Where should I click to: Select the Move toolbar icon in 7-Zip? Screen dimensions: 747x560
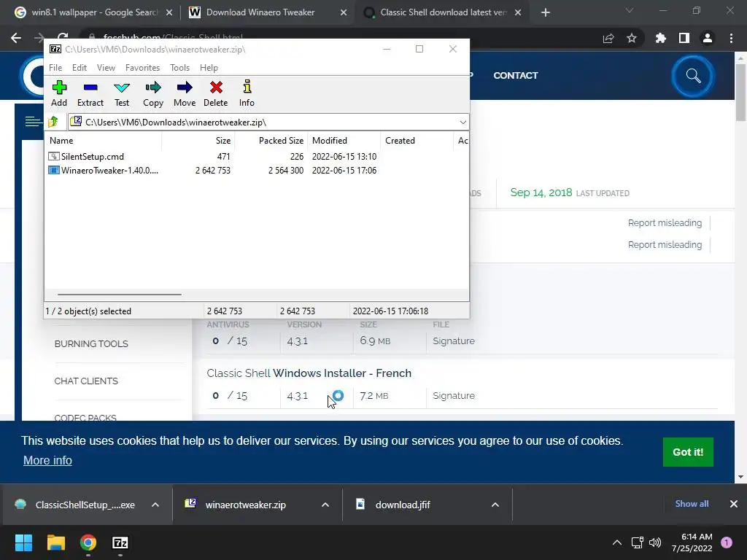click(185, 93)
